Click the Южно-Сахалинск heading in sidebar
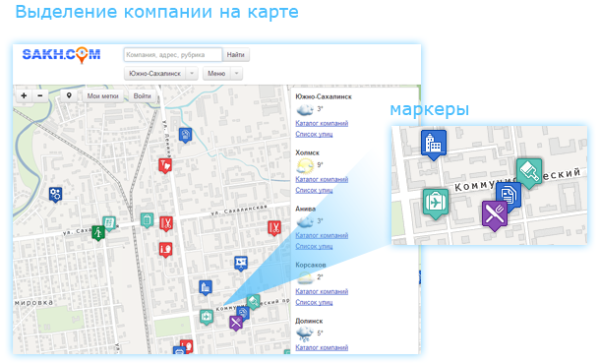Viewport: 600px width, 364px height. pos(324,96)
